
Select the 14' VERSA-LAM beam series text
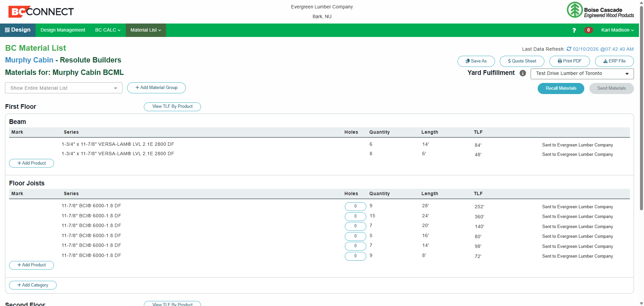118,144
